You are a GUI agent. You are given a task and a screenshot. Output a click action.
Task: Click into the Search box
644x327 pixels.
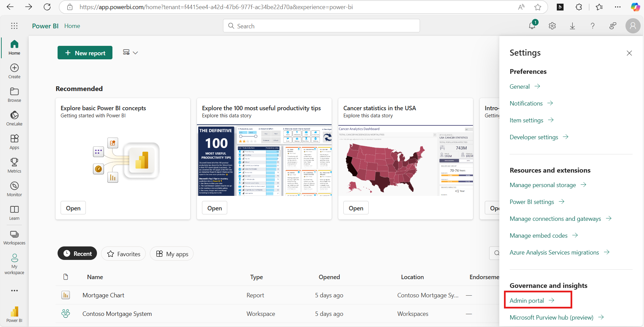[x=321, y=26]
